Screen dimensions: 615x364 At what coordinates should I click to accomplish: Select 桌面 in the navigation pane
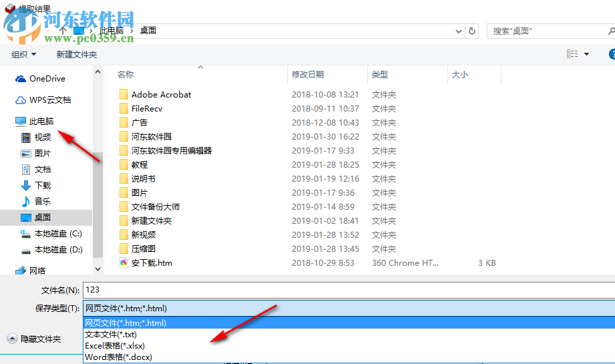42,217
